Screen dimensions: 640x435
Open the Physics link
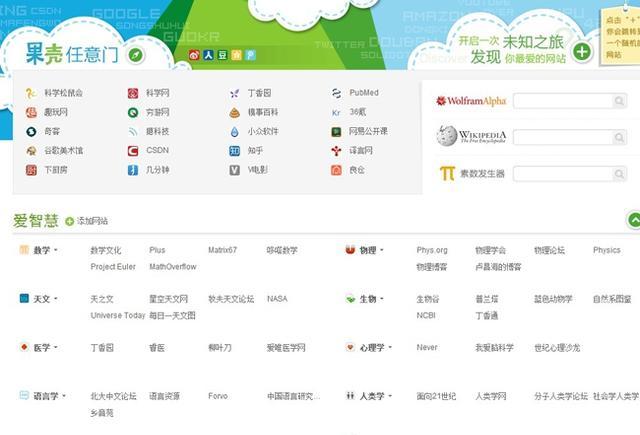(x=607, y=250)
